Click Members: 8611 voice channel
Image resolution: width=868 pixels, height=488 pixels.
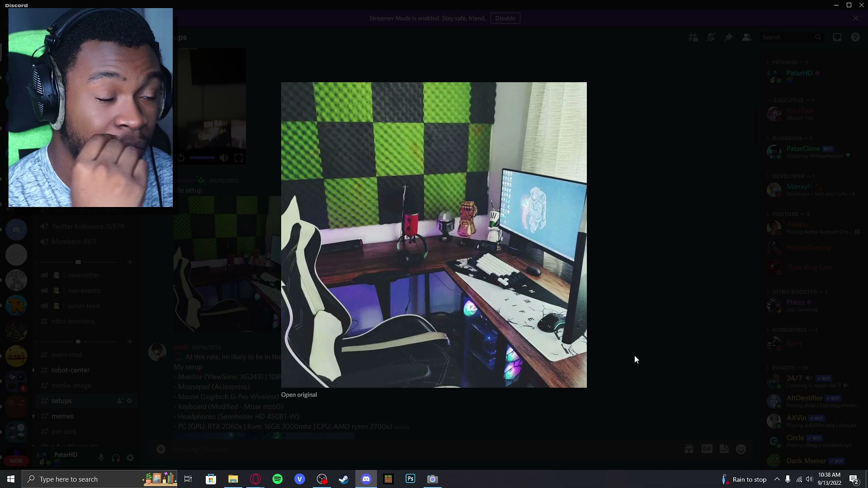[86, 242]
